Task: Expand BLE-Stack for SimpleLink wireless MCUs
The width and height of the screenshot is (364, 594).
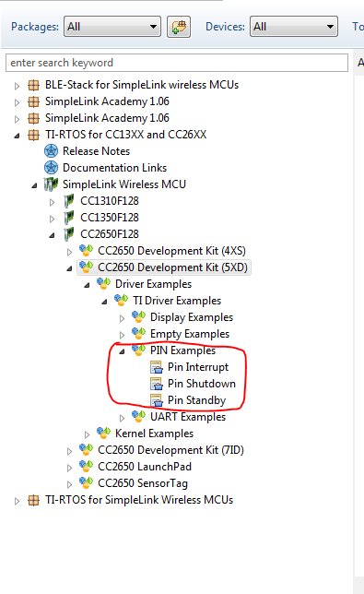Action: (17, 86)
